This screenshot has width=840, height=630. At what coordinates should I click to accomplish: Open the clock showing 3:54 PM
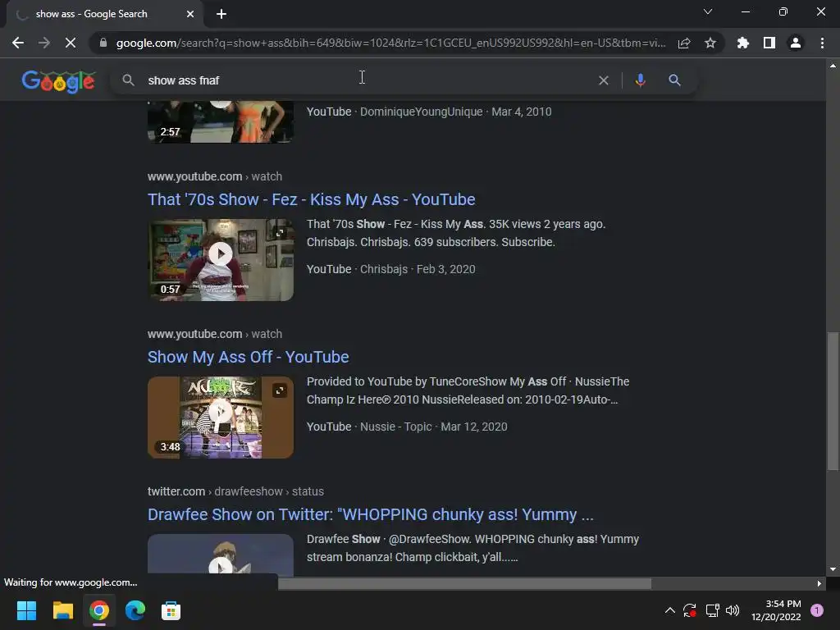[776, 610]
